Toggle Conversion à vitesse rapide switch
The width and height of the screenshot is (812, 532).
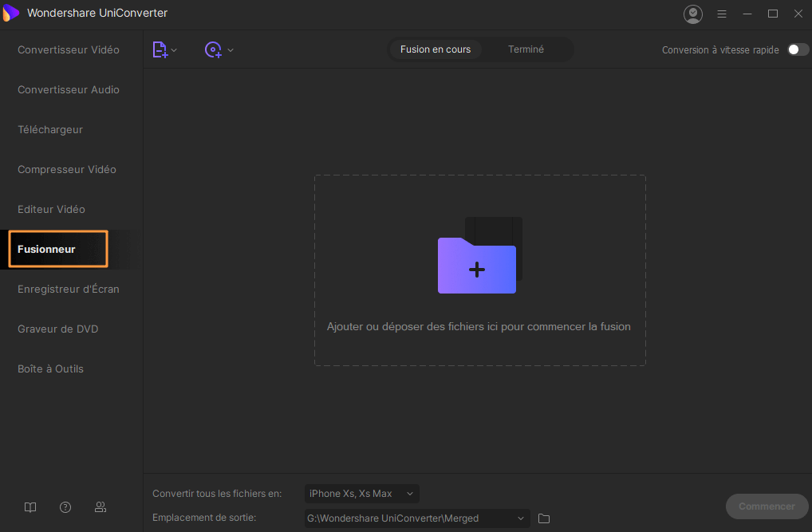[798, 49]
